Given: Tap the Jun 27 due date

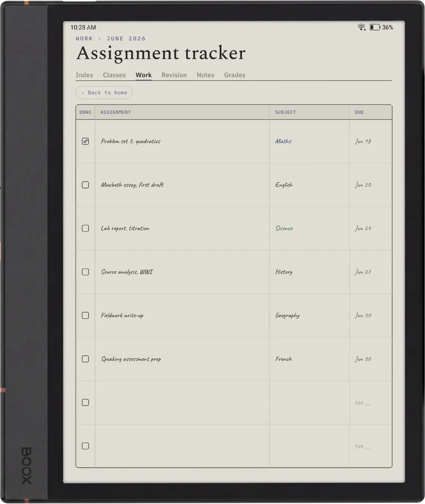Looking at the screenshot, I should click(363, 272).
